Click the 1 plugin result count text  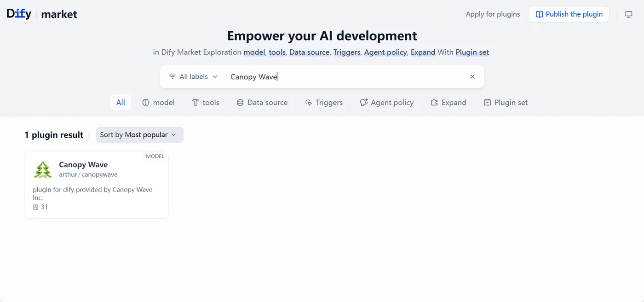click(x=54, y=135)
